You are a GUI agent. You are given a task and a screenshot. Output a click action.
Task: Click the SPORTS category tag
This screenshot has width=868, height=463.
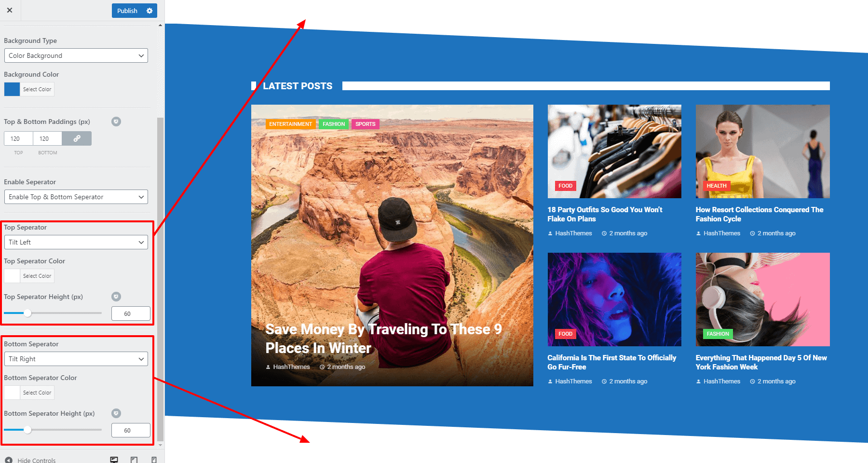[366, 124]
